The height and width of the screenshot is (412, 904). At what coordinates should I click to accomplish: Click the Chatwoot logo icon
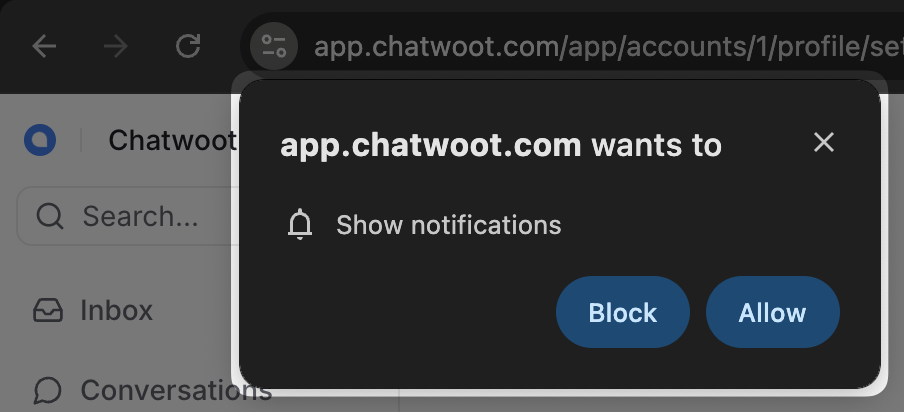pos(40,140)
